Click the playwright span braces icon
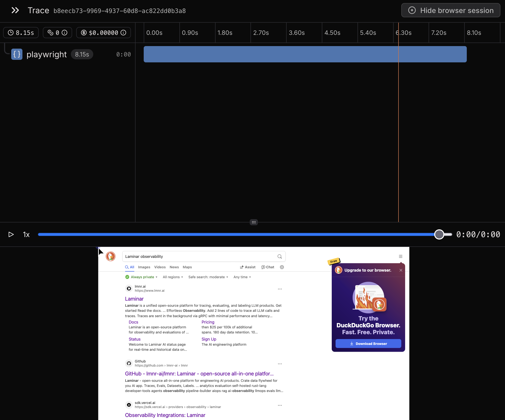The height and width of the screenshot is (420, 505). (x=17, y=54)
